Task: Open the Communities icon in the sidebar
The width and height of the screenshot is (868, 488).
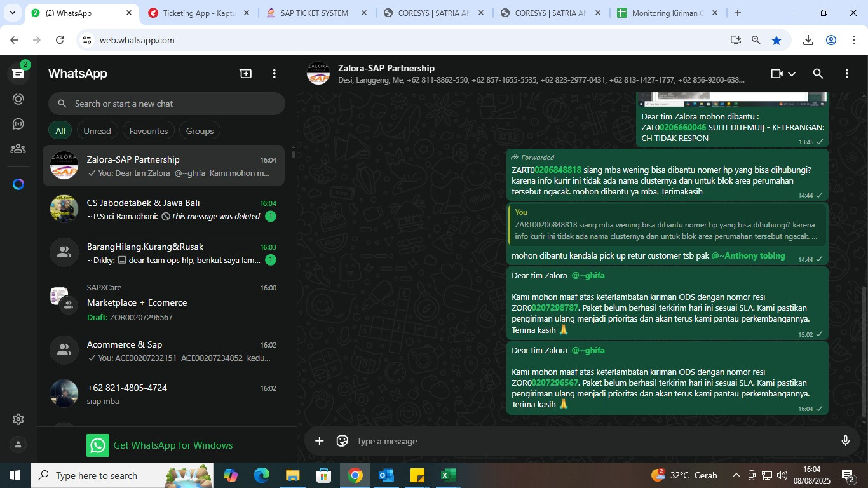Action: coord(18,149)
